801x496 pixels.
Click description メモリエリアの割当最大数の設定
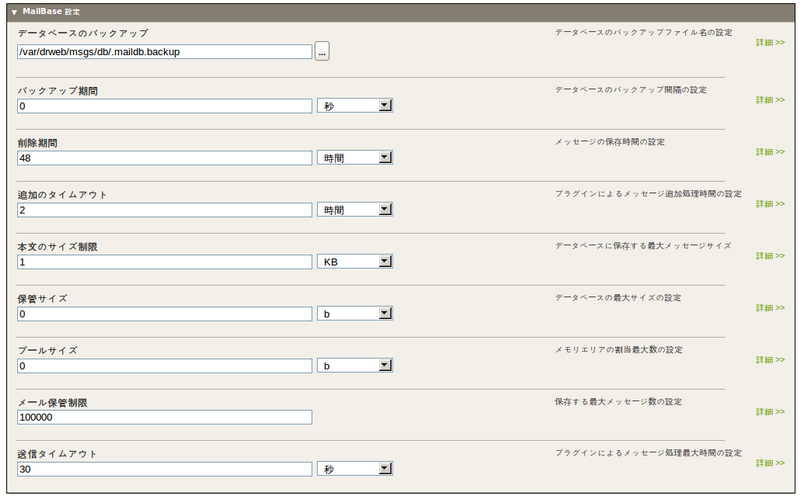619,350
